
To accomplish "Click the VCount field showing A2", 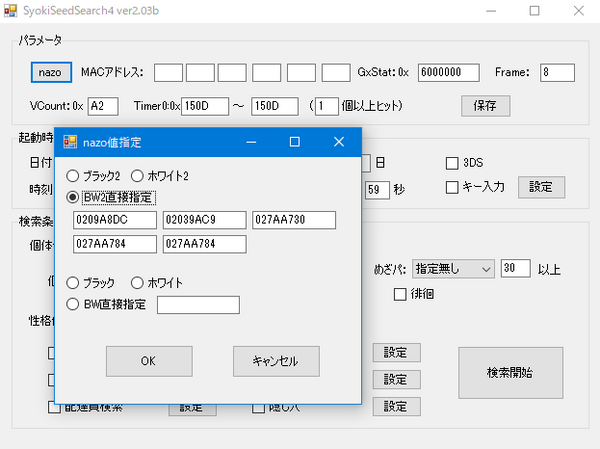I will coord(103,106).
